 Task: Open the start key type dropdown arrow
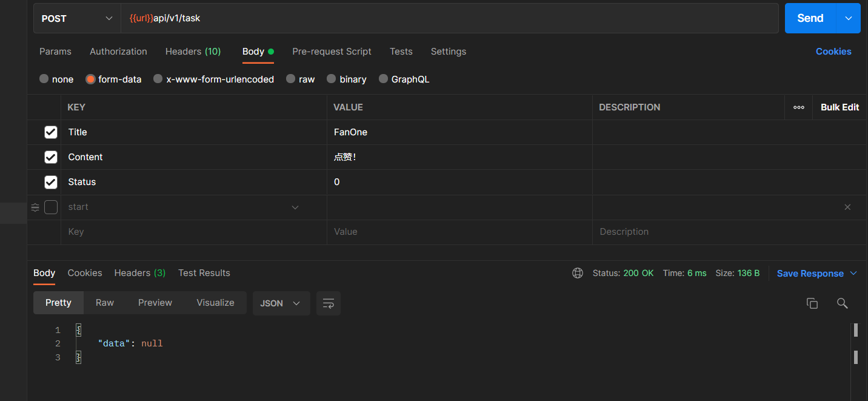click(295, 207)
